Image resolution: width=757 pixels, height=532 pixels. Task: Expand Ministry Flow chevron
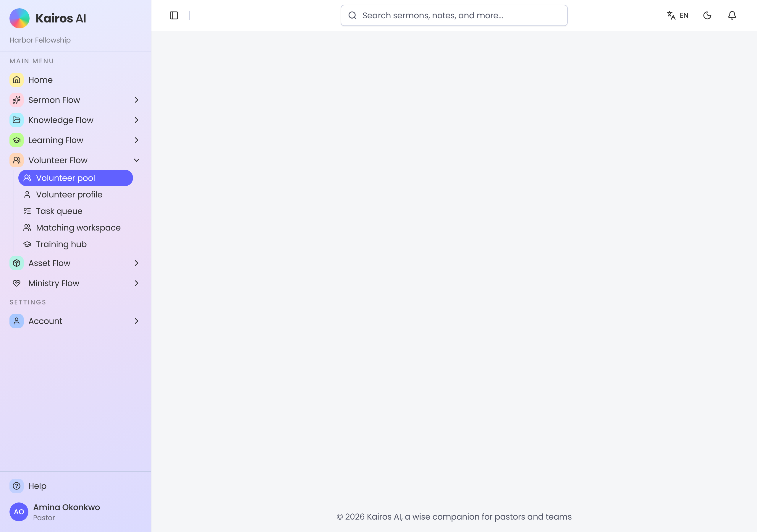click(x=137, y=283)
